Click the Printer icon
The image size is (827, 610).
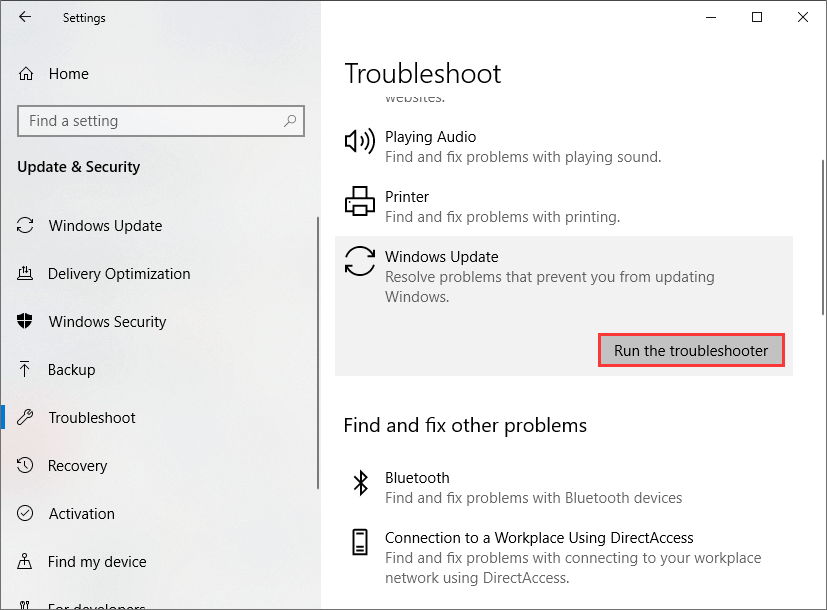(359, 201)
